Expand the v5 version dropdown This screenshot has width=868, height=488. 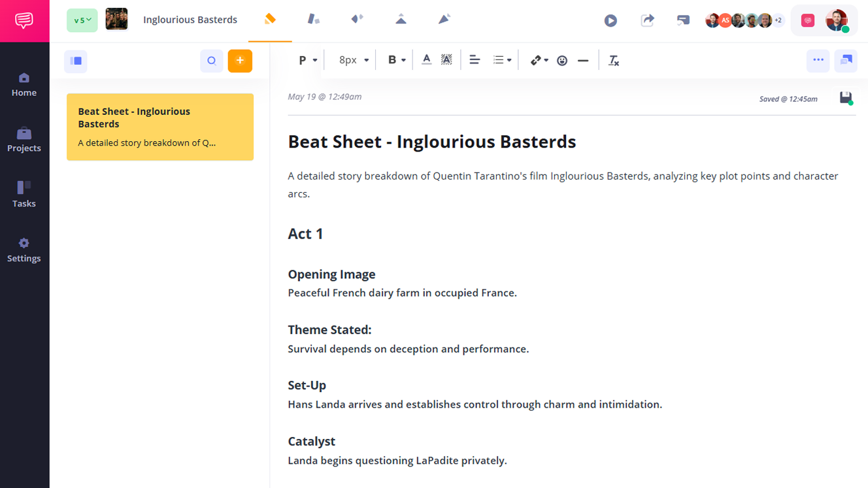(82, 20)
